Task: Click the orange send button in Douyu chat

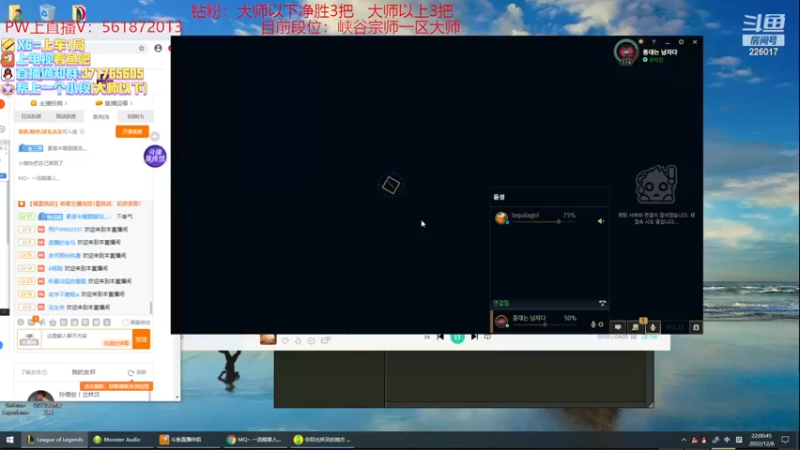Action: coord(141,339)
